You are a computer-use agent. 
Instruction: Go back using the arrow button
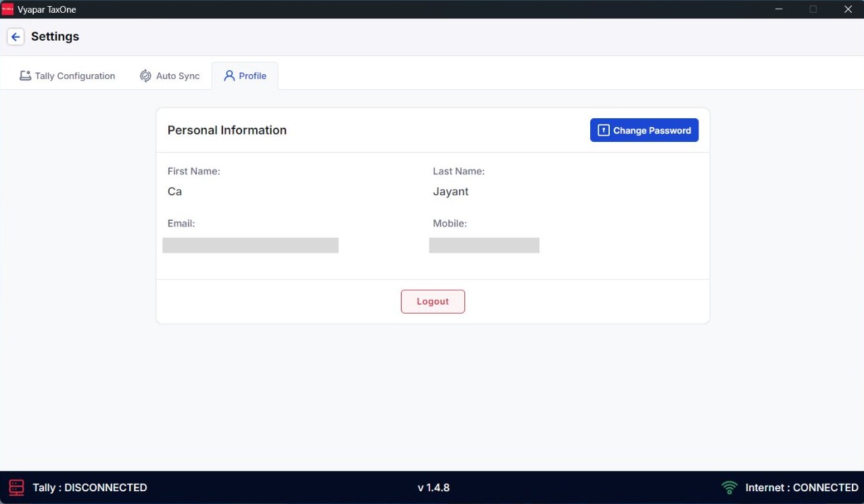coord(16,36)
